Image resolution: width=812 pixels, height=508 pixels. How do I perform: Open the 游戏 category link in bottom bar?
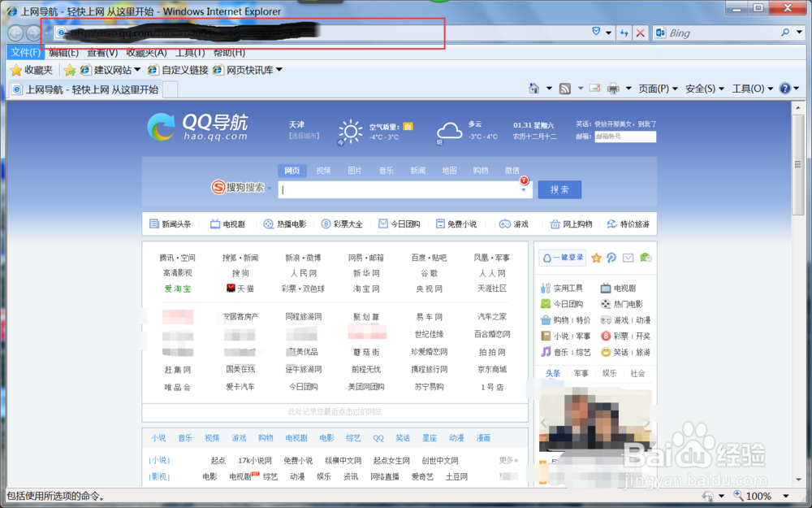click(x=239, y=438)
